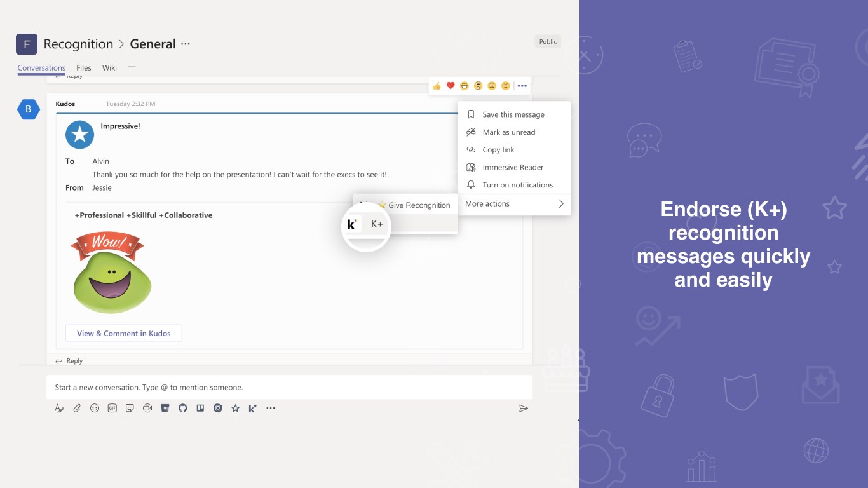868x488 pixels.
Task: Switch to the Files tab
Action: (x=84, y=68)
